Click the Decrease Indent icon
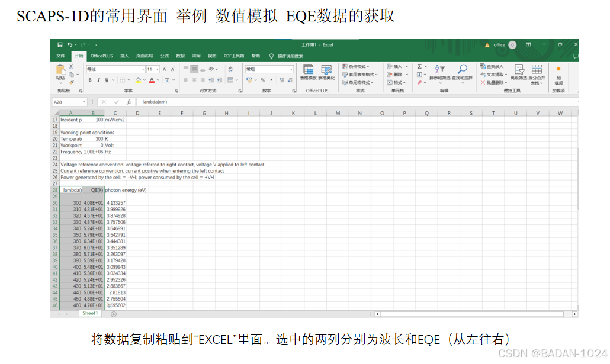This screenshot has width=610, height=364. point(211,80)
